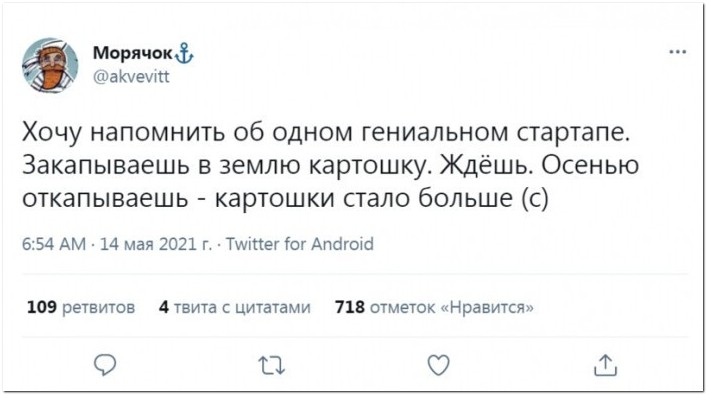
Task: Click the word Осенью in the tweet
Action: click(x=590, y=165)
